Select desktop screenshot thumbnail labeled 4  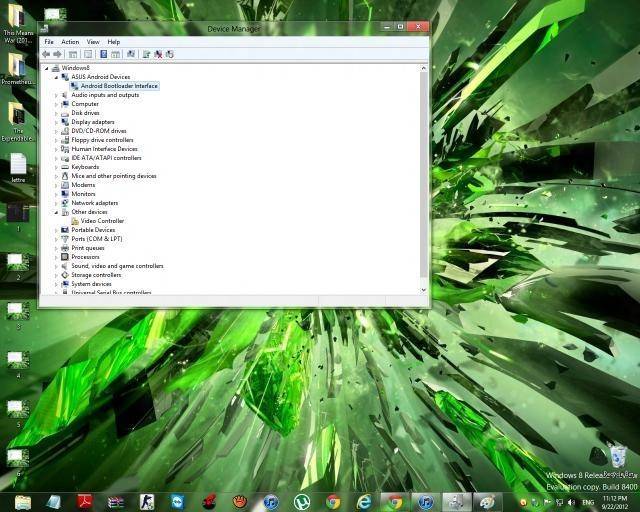coord(18,365)
